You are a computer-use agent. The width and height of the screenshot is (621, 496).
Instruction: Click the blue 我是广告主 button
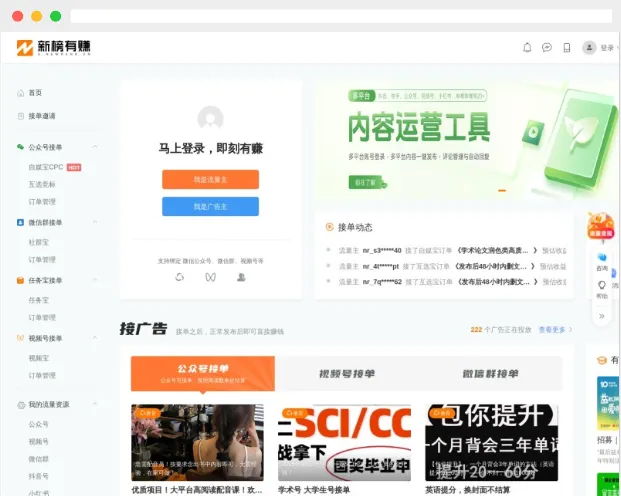tap(210, 206)
